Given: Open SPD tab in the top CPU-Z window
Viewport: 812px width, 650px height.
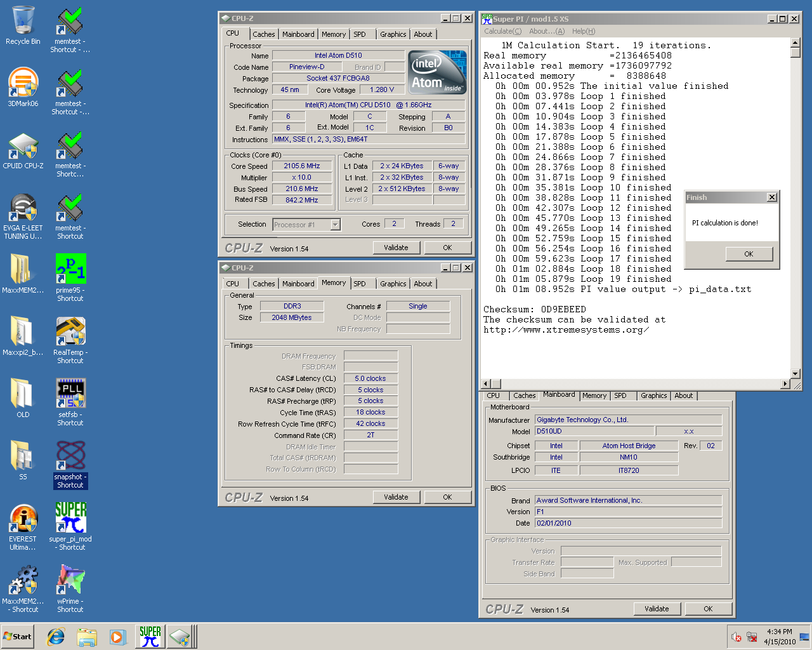Looking at the screenshot, I should (360, 34).
